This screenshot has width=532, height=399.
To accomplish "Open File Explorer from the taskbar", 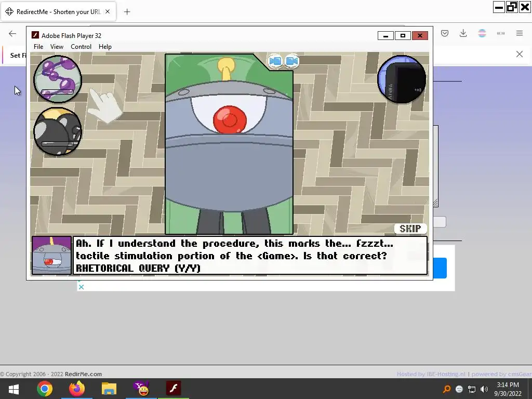I will pyautogui.click(x=109, y=389).
